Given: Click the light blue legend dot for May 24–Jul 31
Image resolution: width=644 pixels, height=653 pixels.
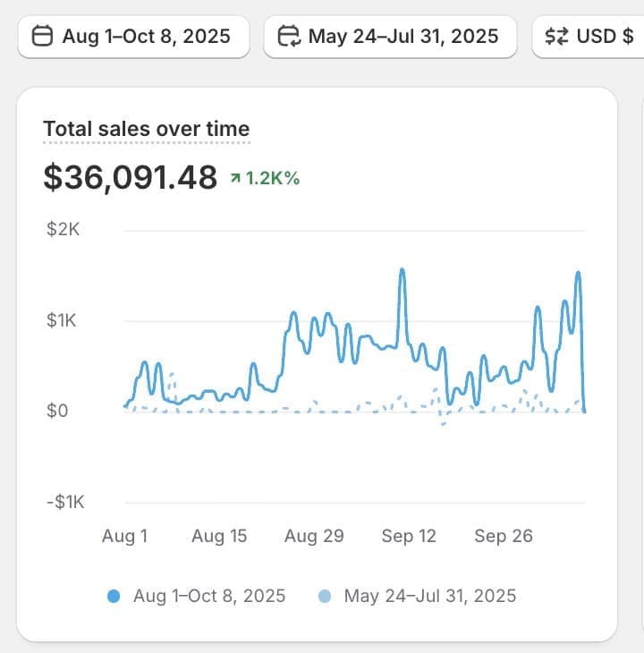Looking at the screenshot, I should tap(325, 597).
